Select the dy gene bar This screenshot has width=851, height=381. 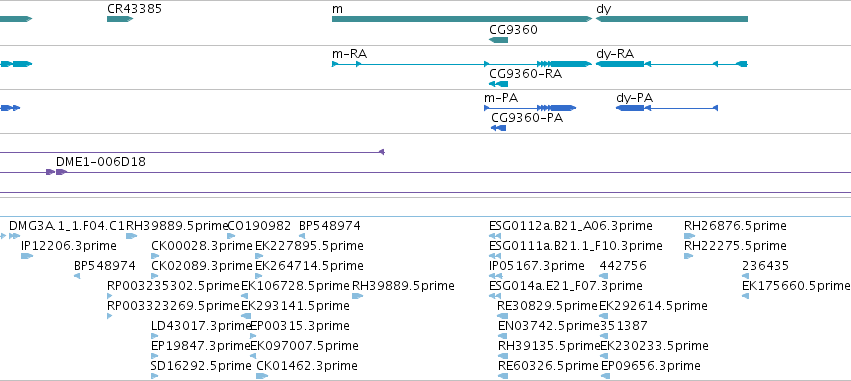(x=672, y=19)
